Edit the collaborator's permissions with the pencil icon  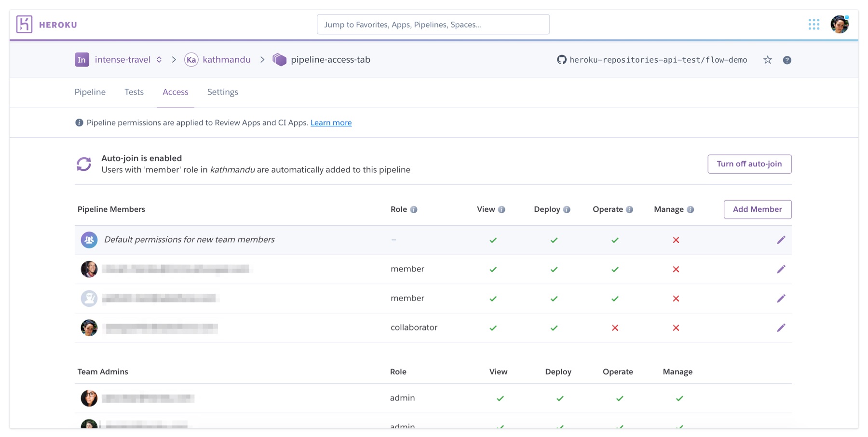coord(782,328)
